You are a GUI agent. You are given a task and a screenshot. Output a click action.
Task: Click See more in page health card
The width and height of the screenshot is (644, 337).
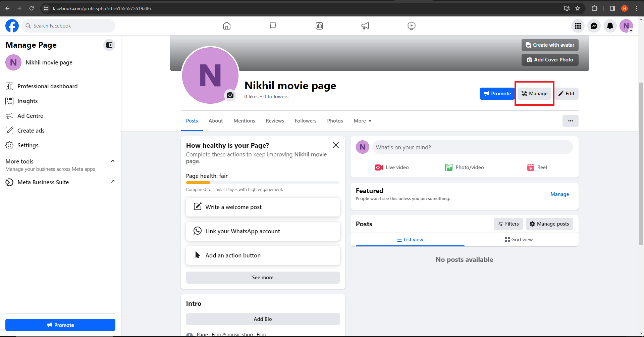[263, 278]
